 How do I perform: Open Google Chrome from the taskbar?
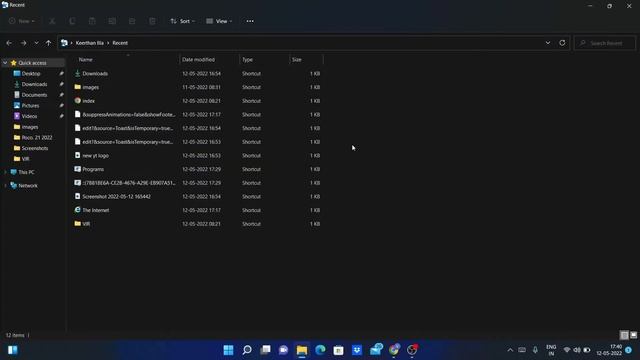[x=394, y=350]
